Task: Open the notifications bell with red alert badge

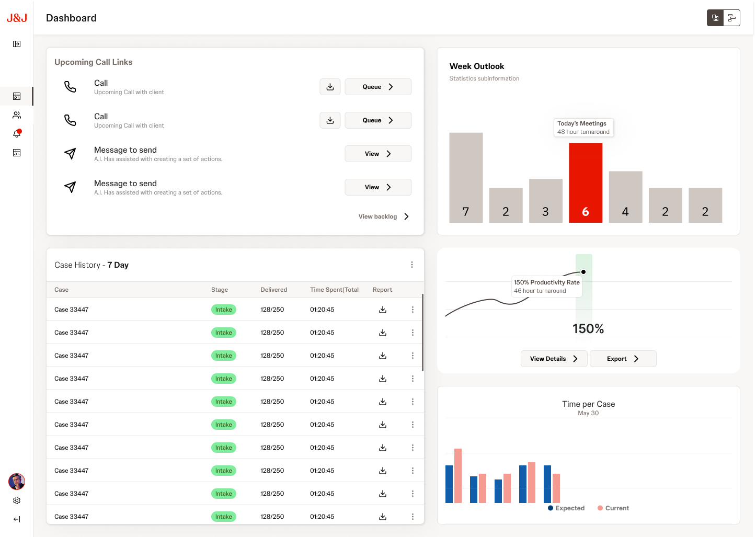Action: [x=16, y=133]
